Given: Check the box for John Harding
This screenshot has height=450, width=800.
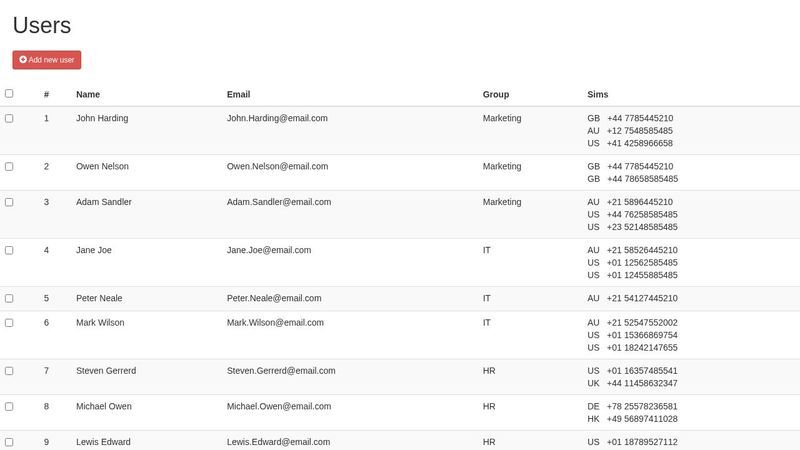Looking at the screenshot, I should click(9, 118).
